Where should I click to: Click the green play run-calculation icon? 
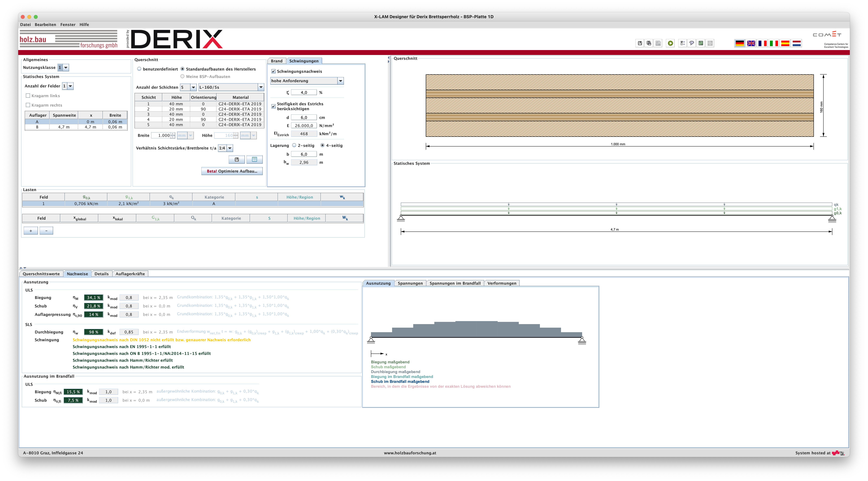670,43
